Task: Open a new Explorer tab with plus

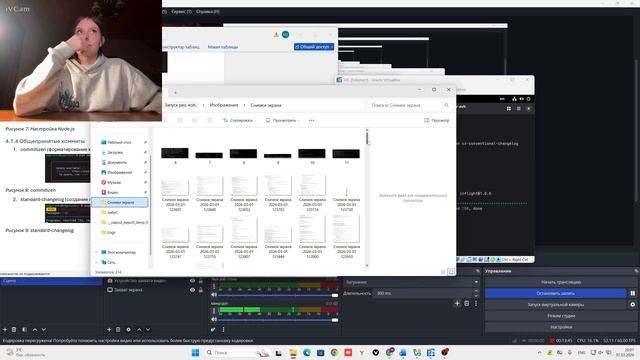Action: click(176, 93)
